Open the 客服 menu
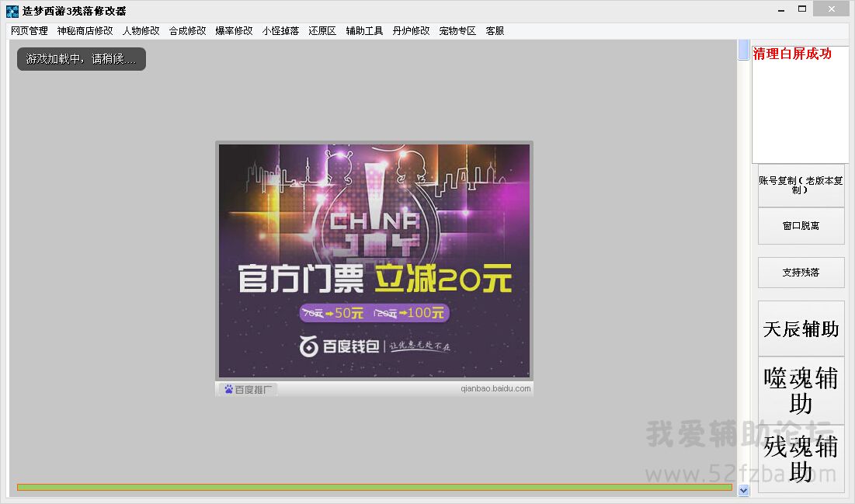 click(x=495, y=31)
